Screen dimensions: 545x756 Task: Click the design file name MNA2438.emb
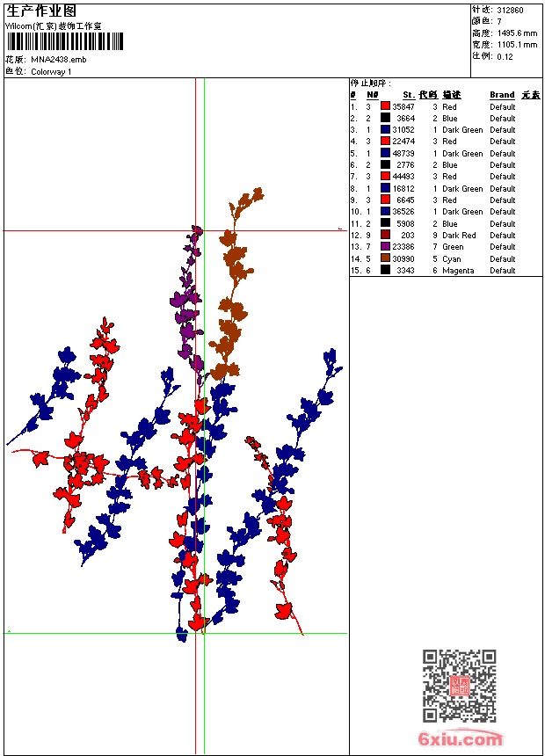pyautogui.click(x=58, y=60)
